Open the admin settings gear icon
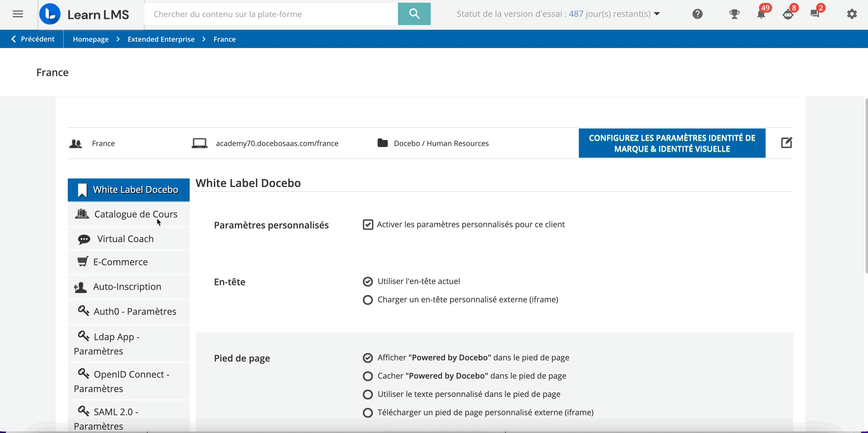 coord(852,14)
